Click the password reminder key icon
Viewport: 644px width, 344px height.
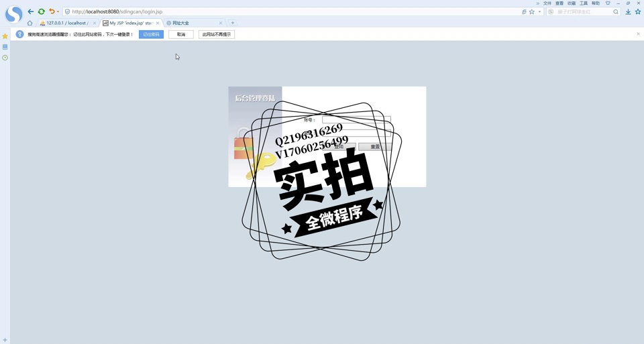(19, 34)
